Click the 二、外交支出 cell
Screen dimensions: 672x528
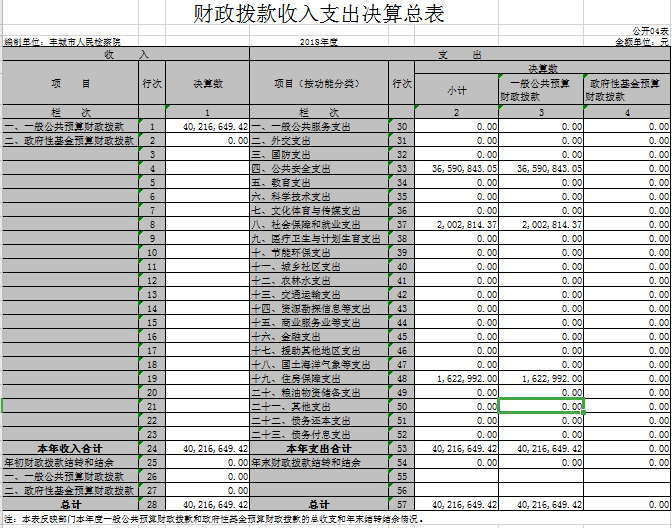pos(319,141)
